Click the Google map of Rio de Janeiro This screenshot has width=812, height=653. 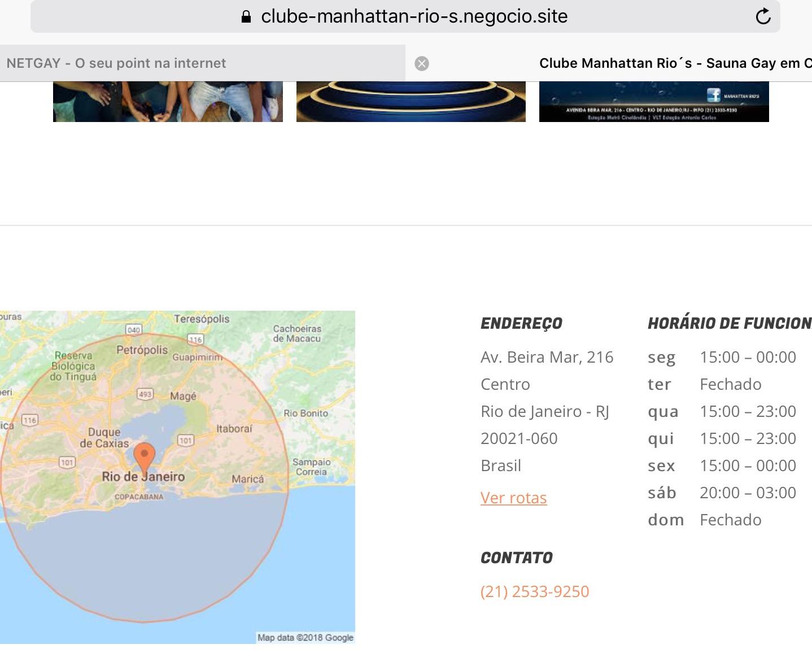click(177, 477)
